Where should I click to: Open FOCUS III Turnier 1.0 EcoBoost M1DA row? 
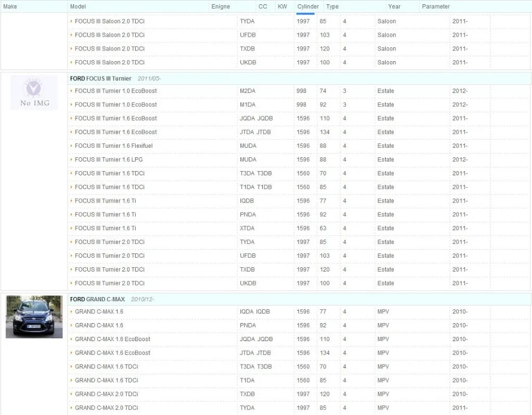click(x=299, y=105)
